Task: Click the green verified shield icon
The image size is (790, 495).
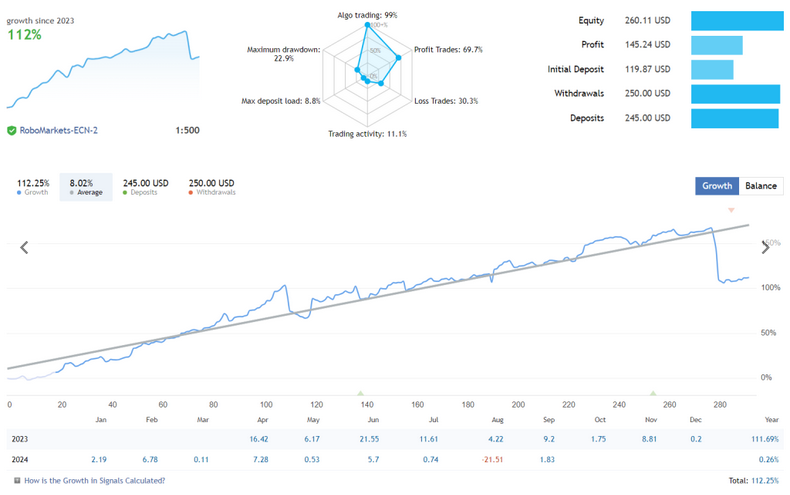Action: click(12, 131)
